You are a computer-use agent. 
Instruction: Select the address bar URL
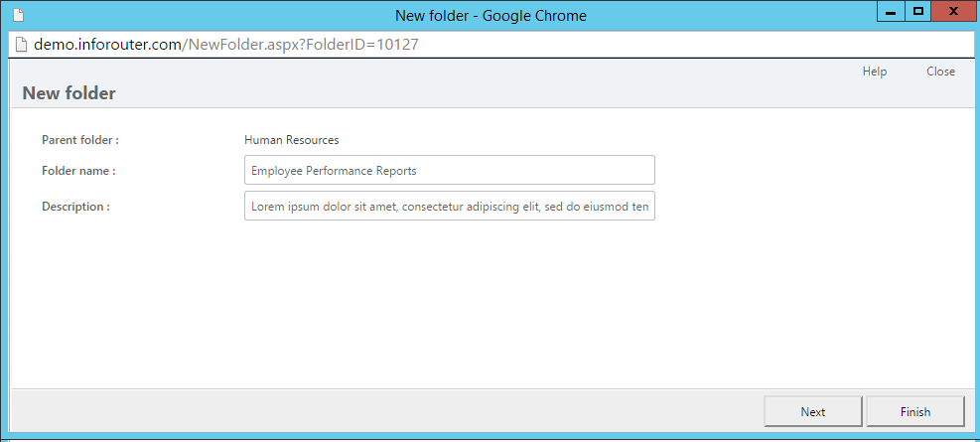click(x=225, y=45)
